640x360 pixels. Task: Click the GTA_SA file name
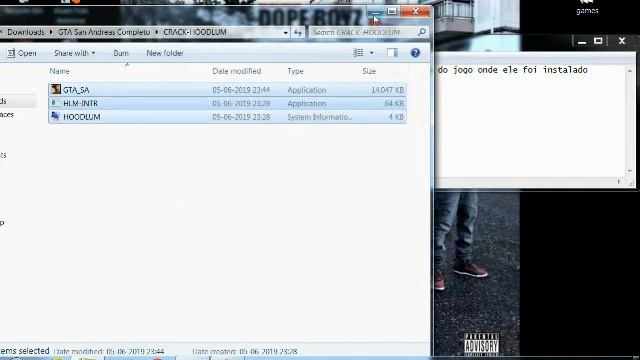[76, 90]
